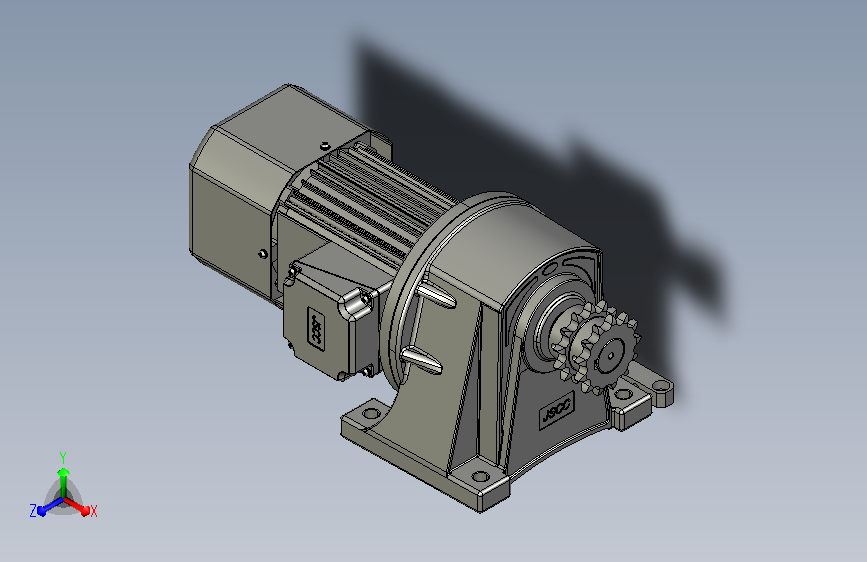Select the mounting hole on the front corner foot
The image size is (867, 562).
pos(480,476)
